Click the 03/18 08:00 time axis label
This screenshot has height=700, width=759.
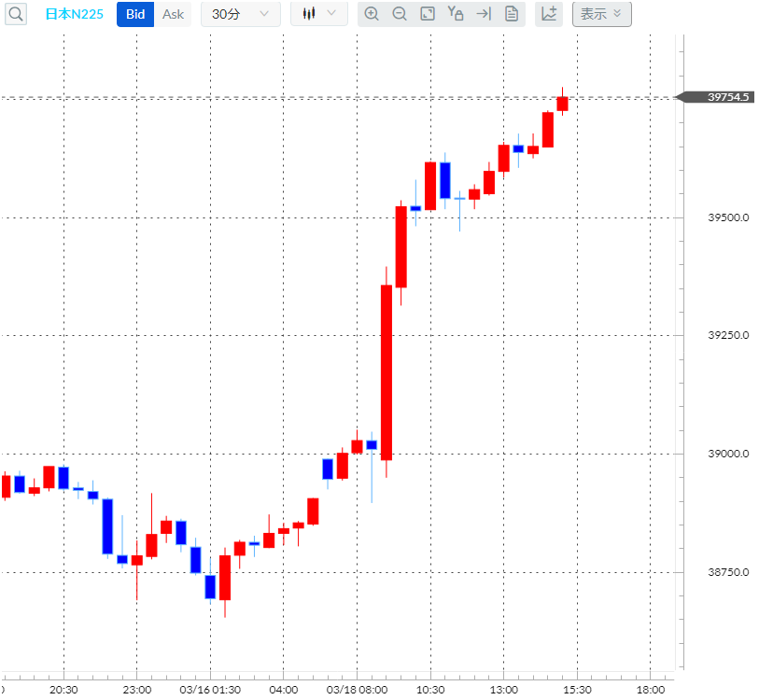tap(358, 688)
